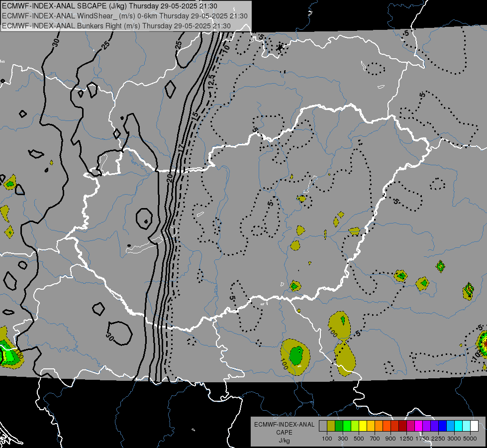Image resolution: width=487 pixels, height=448 pixels.
Task: Click legend title ECMWF-INDEX-ANAL
Action: click(x=284, y=425)
